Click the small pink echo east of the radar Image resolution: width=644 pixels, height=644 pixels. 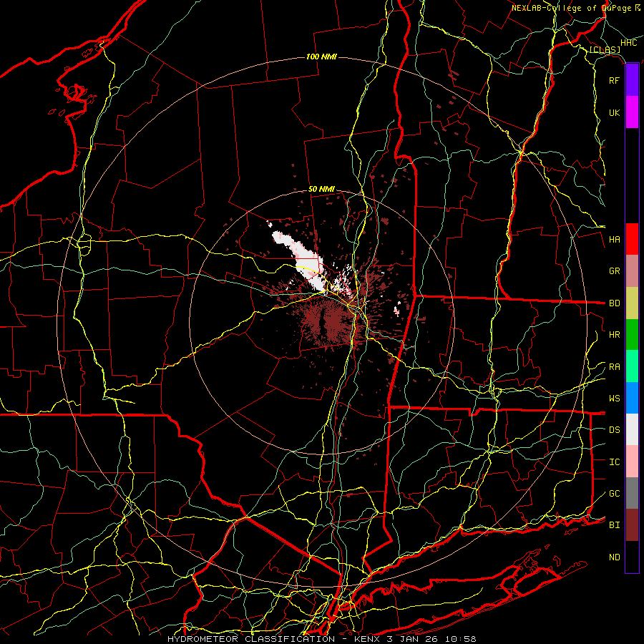tap(397, 311)
